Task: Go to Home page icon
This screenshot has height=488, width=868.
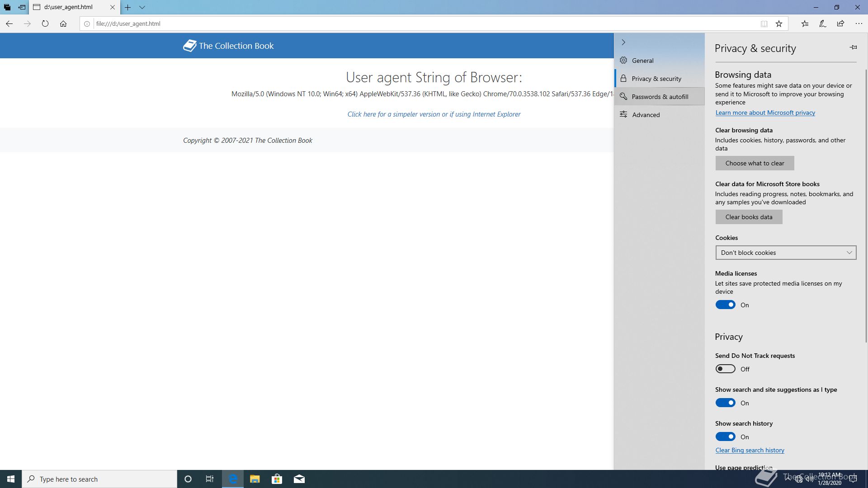Action: (x=63, y=23)
